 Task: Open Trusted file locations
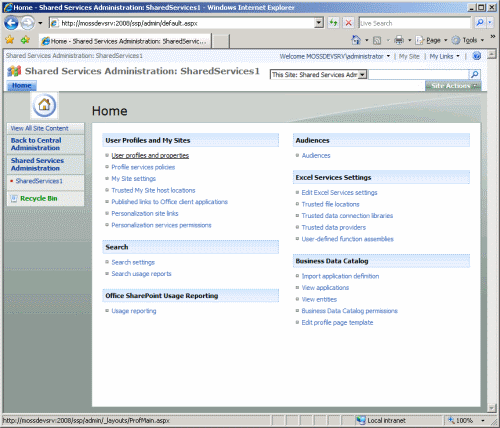(x=330, y=204)
